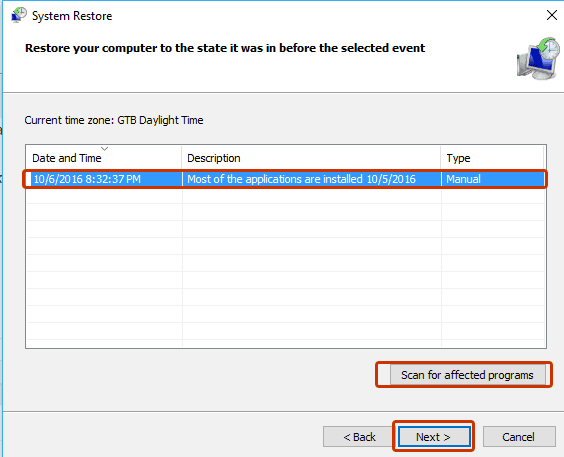This screenshot has height=457, width=564.
Task: Click Scan for affected programs button
Action: pos(468,375)
